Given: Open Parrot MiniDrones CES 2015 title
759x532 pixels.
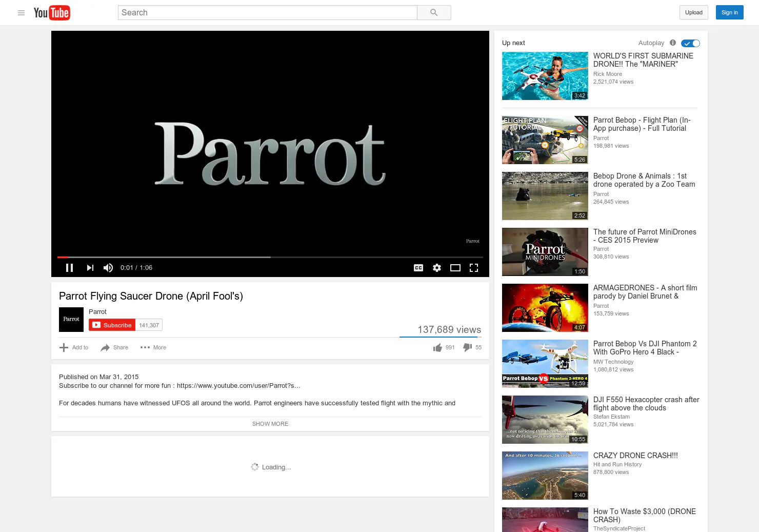Looking at the screenshot, I should (645, 236).
